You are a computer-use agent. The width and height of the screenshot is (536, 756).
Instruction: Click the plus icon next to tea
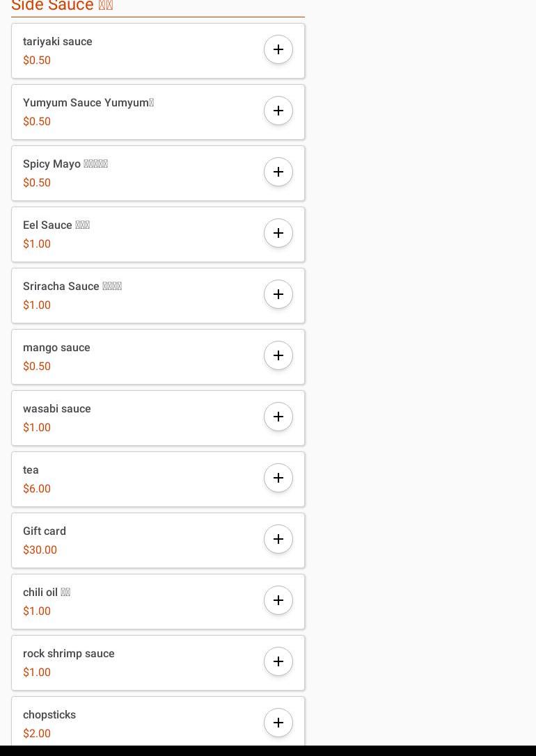[x=278, y=478]
